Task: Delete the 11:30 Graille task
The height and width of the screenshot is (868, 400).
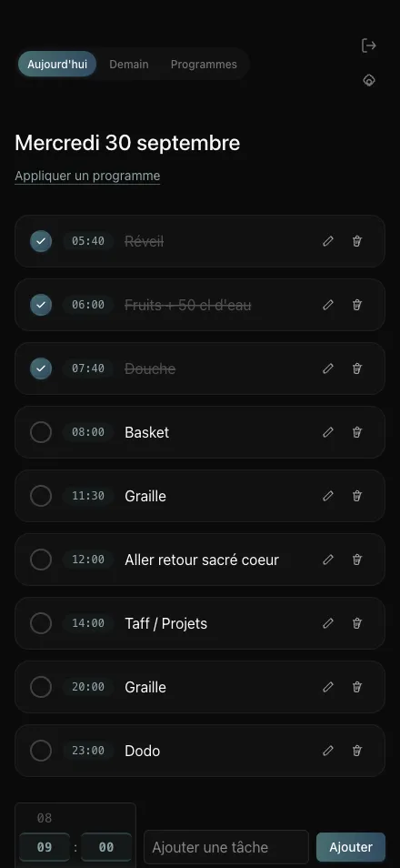Action: point(357,496)
